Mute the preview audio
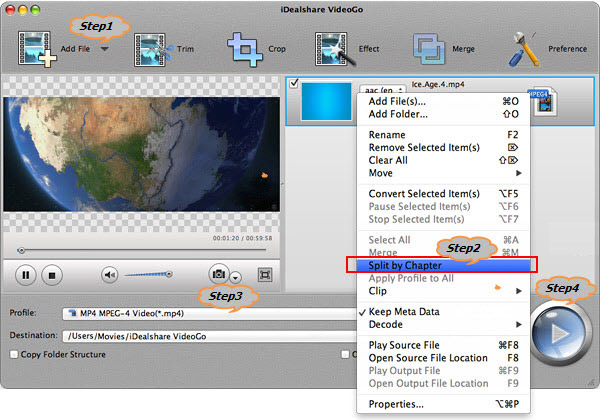This screenshot has width=600, height=420. [x=109, y=275]
